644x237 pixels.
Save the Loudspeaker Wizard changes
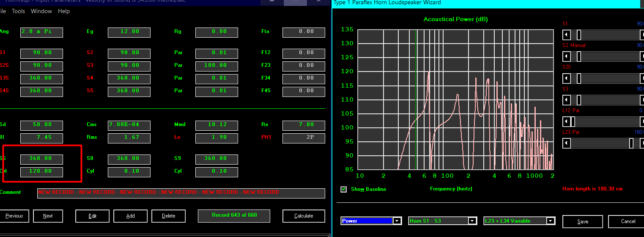tap(583, 221)
